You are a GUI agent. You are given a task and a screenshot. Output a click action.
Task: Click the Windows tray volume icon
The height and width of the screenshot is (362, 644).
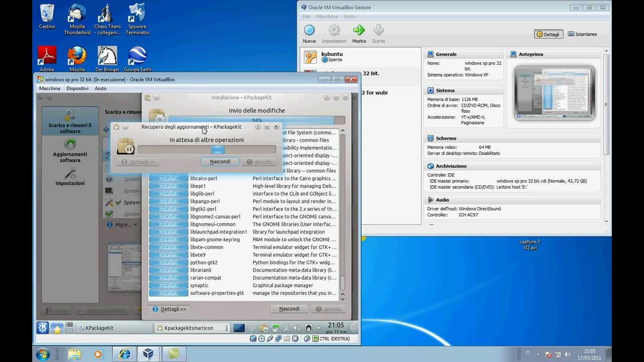(x=568, y=354)
